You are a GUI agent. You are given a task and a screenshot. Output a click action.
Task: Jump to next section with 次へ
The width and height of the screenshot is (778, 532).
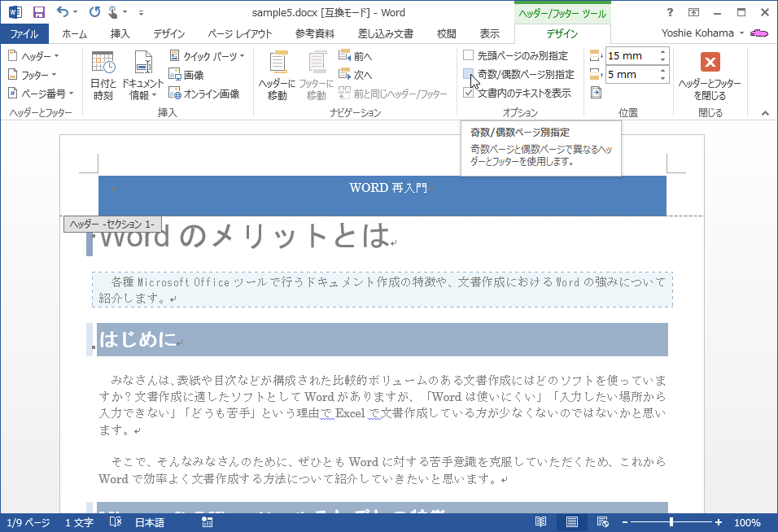[356, 75]
